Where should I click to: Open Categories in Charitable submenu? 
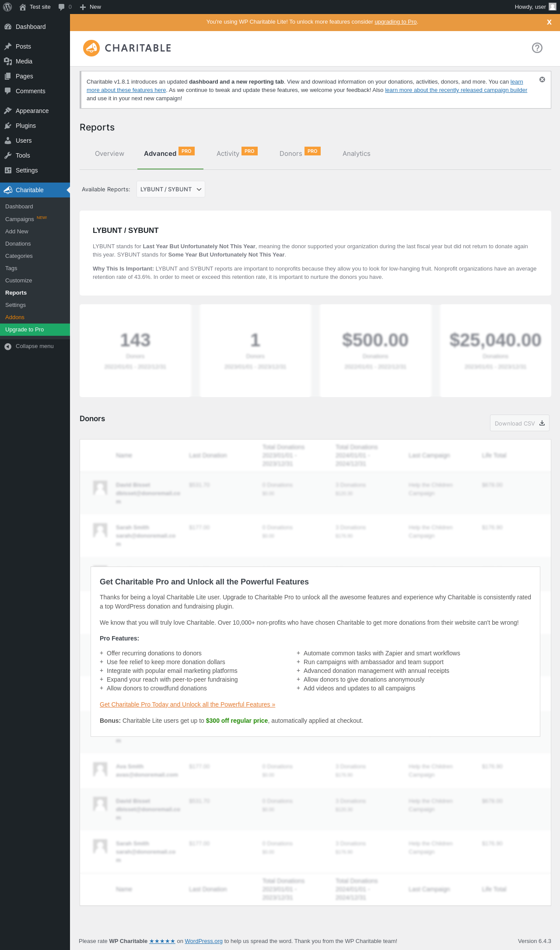tap(35, 256)
